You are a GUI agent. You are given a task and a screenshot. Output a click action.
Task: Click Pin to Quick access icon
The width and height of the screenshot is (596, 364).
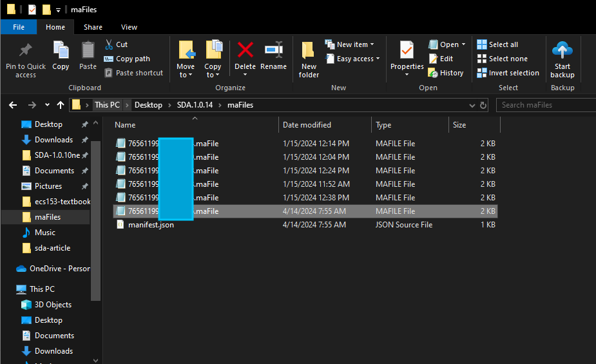coord(26,50)
